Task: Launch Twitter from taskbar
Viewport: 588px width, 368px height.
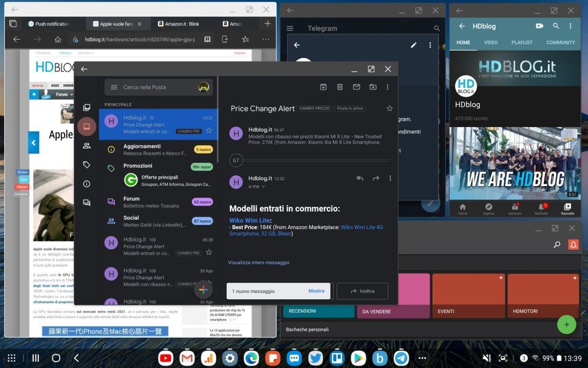Action: pyautogui.click(x=315, y=358)
